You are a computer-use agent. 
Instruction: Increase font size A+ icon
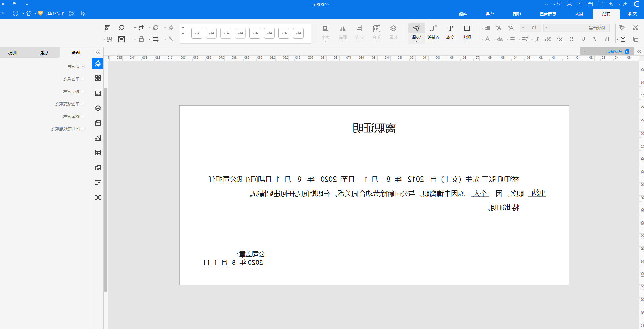pos(511,28)
